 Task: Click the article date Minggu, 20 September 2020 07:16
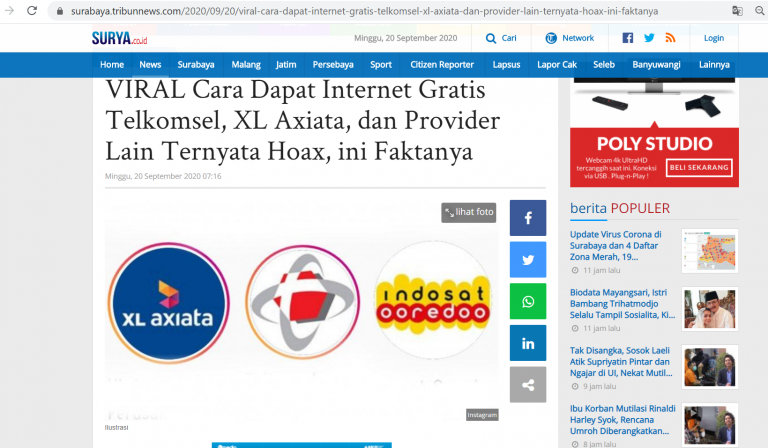[x=163, y=176]
